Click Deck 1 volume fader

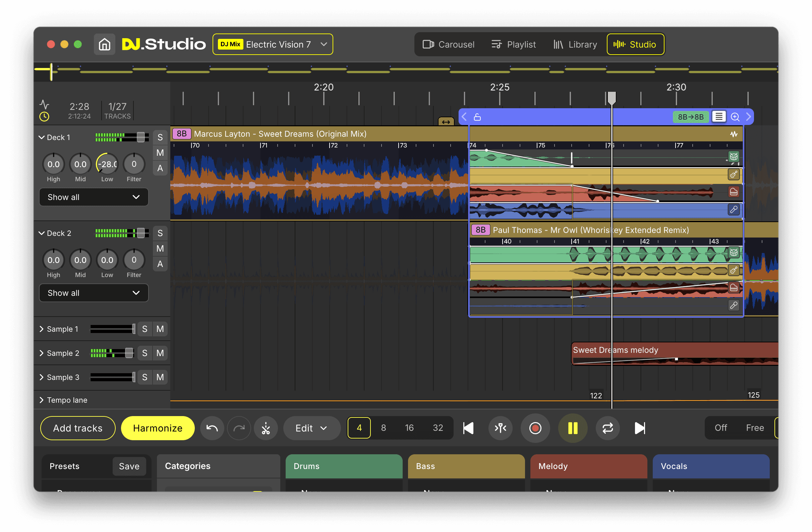[140, 137]
